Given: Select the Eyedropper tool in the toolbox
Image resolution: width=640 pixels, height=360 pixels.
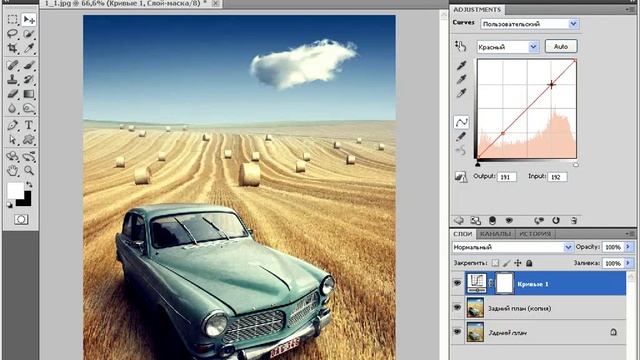Looking at the screenshot, I should (29, 48).
